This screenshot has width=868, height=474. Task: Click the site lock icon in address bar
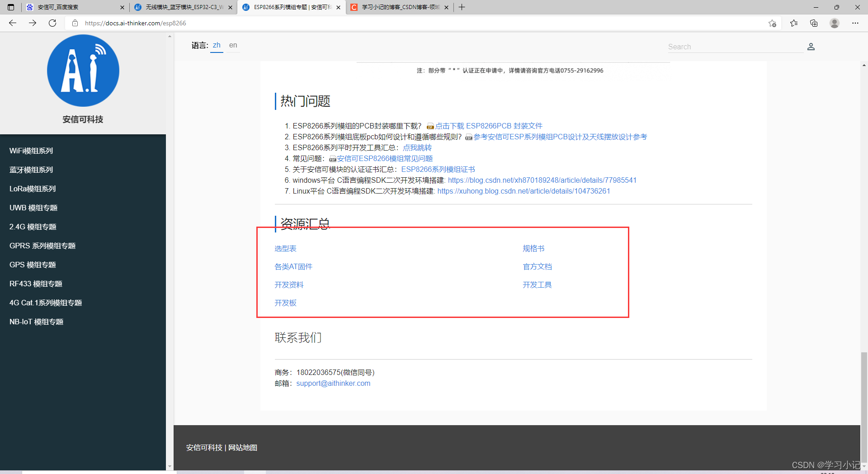(x=75, y=23)
